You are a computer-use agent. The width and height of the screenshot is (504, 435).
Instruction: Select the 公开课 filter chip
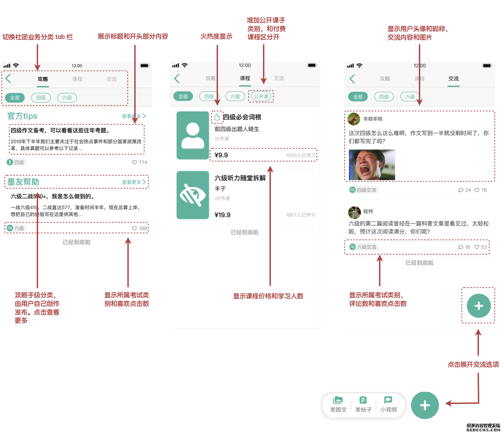[x=261, y=97]
